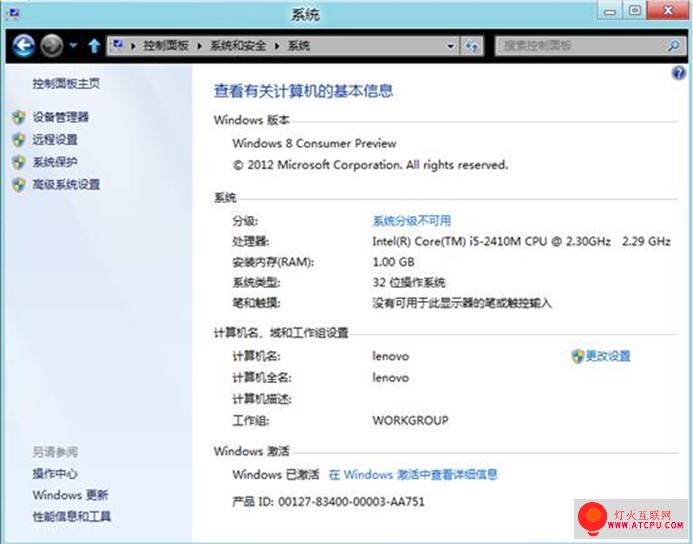Open Windows 更新 link
The height and width of the screenshot is (544, 693).
(x=70, y=495)
